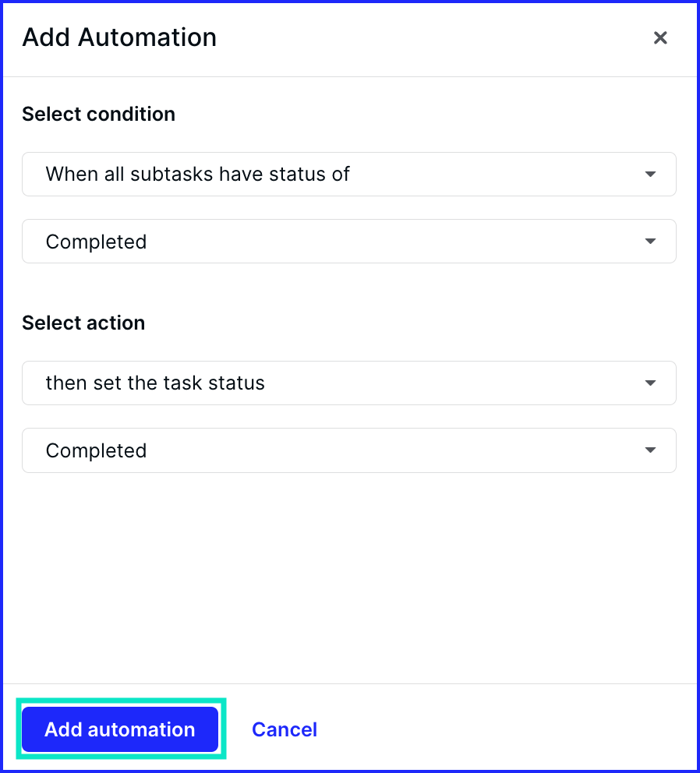This screenshot has width=700, height=773.
Task: Click the caret arrow on the action Completed dropdown
Action: point(650,450)
